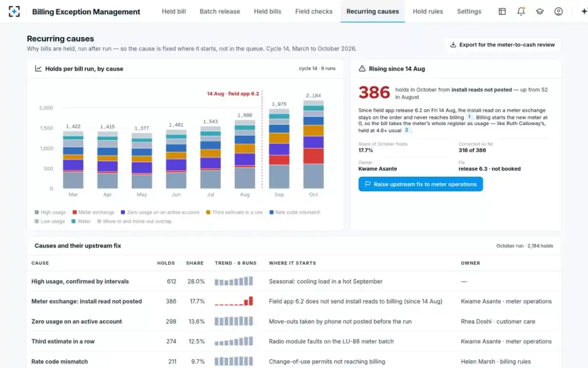
Task: Open footnote reference 2 after 4.6× usual
Action: click(406, 131)
